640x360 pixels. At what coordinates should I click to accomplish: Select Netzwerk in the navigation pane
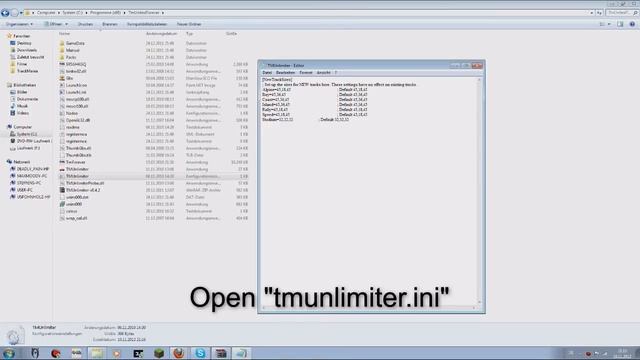(22, 162)
